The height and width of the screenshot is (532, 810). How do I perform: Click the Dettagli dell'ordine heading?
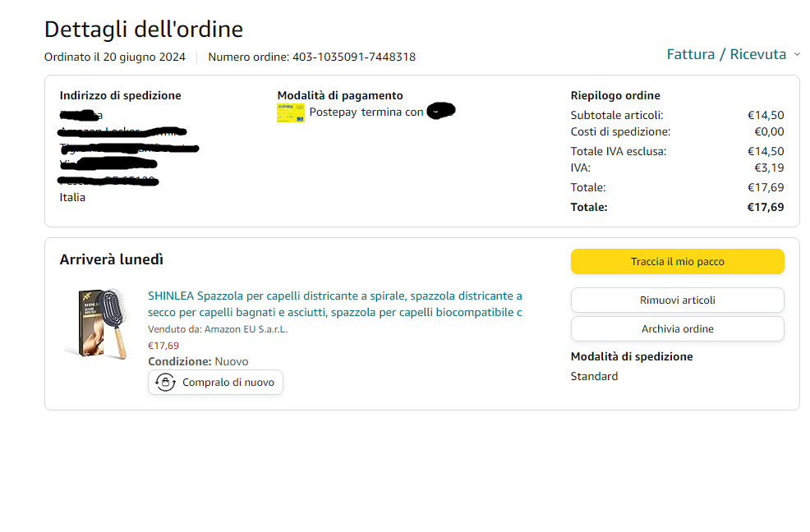pos(144,30)
